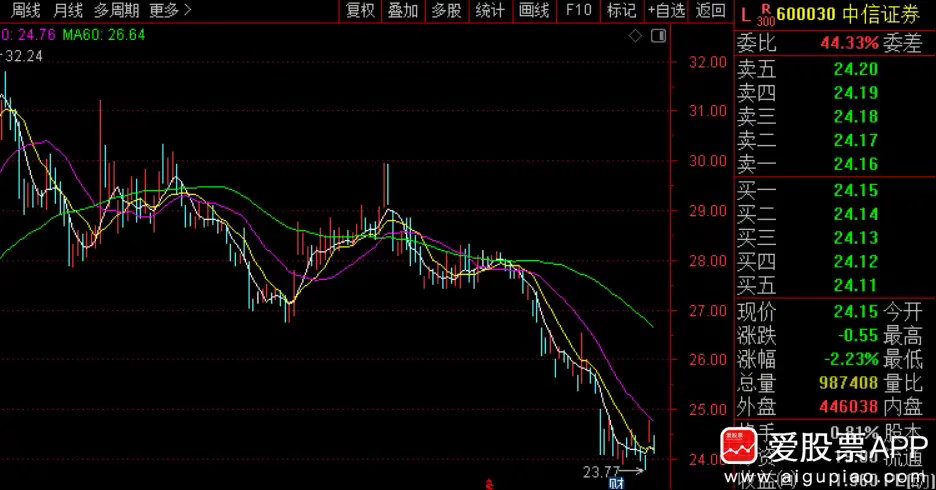Screen dimensions: 936x490
Task: Click the 最低 label
Action: [903, 359]
